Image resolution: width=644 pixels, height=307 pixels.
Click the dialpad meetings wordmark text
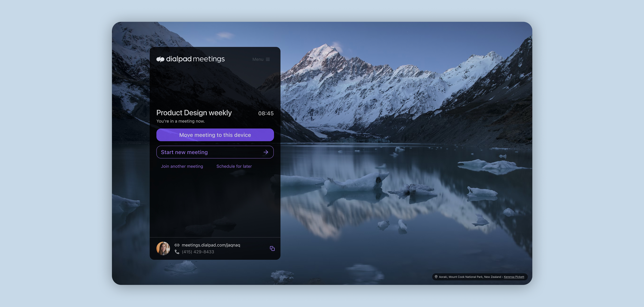click(195, 59)
